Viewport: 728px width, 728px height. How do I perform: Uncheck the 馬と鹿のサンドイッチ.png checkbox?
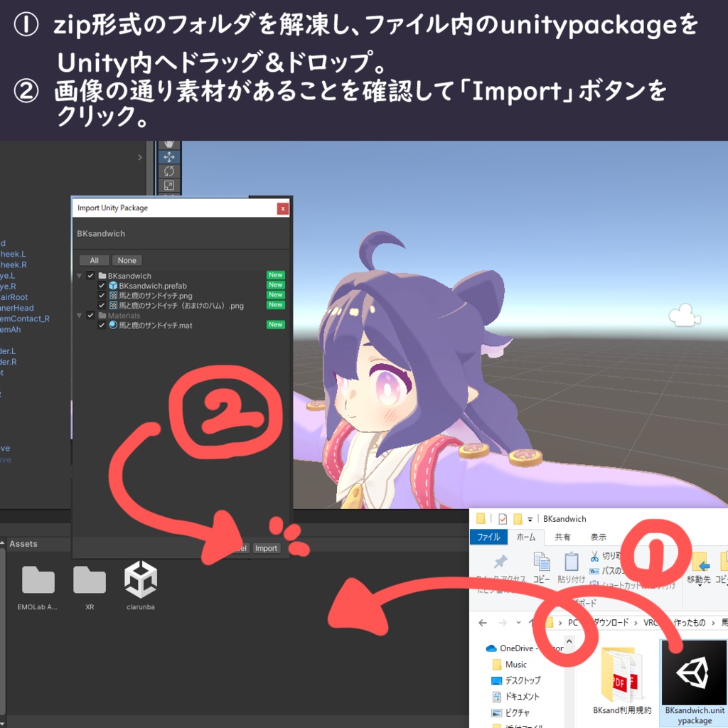point(101,295)
